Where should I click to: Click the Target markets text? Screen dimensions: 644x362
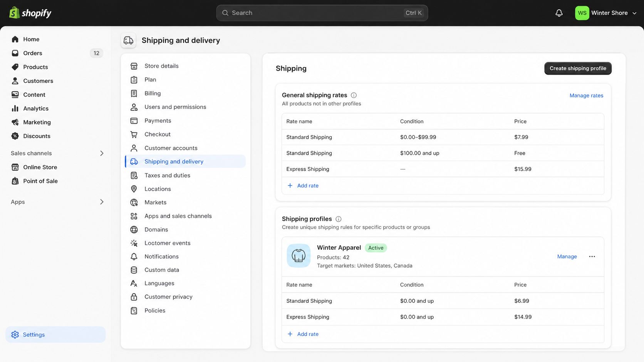[364, 266]
